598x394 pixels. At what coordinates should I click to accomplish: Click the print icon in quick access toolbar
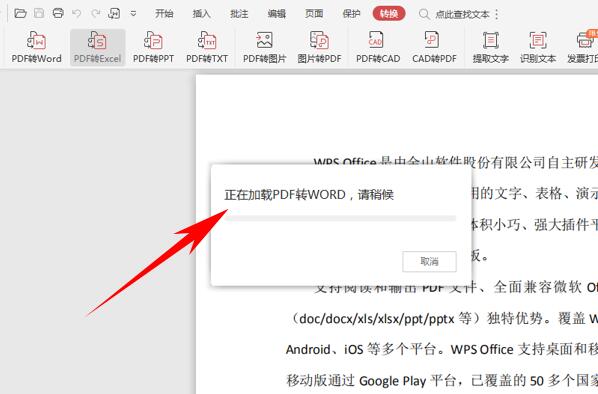point(58,14)
